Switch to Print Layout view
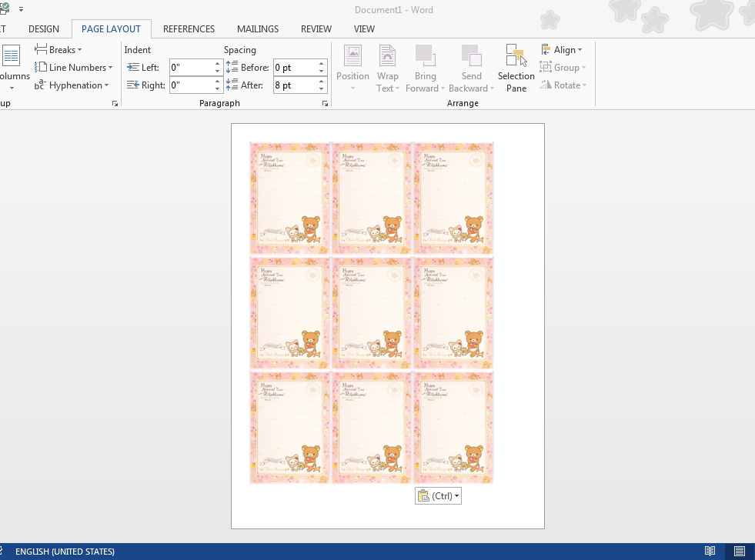This screenshot has width=755, height=560. (740, 552)
